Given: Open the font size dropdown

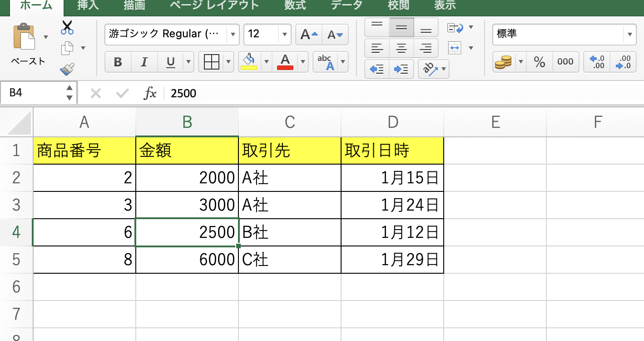Looking at the screenshot, I should point(285,35).
